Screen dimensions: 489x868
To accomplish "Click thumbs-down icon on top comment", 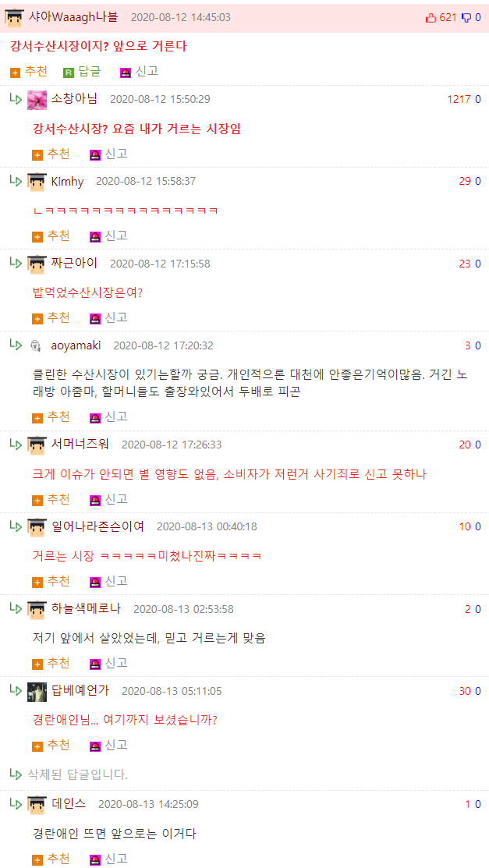I will [466, 18].
